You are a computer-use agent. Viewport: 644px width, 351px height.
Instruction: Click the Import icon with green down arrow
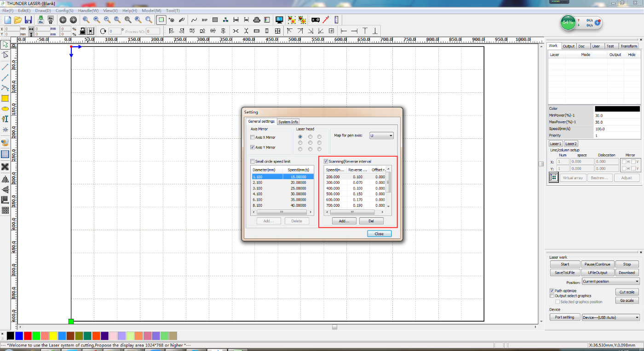click(x=41, y=20)
